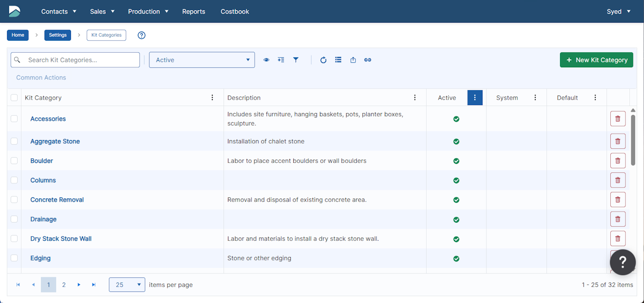Refresh the kit categories list
The width and height of the screenshot is (644, 303).
pyautogui.click(x=324, y=60)
